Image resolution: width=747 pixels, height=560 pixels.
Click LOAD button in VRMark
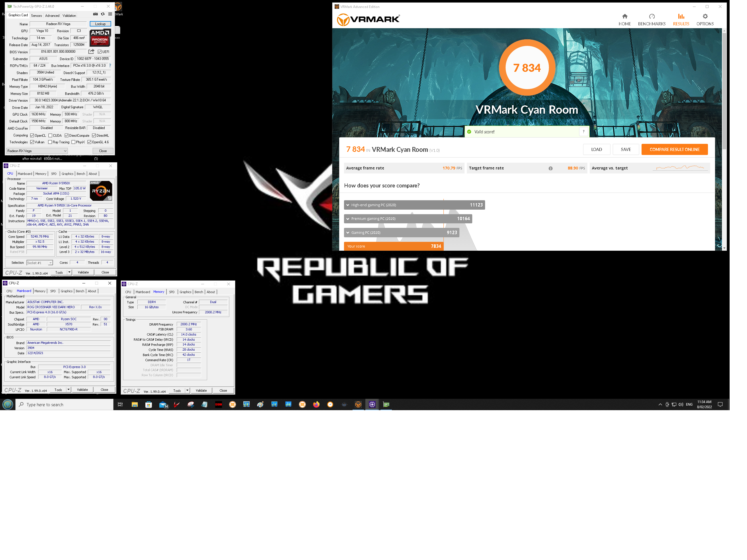click(597, 150)
